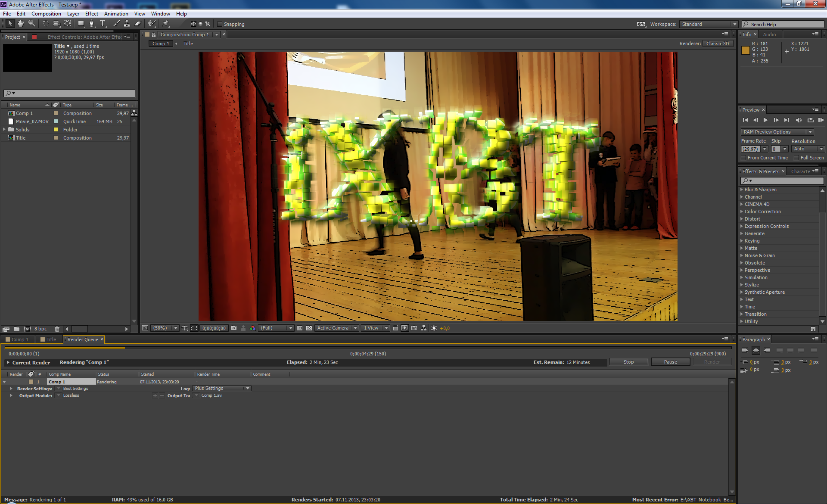Enable the Snapping checkbox
The width and height of the screenshot is (827, 504).
point(220,24)
